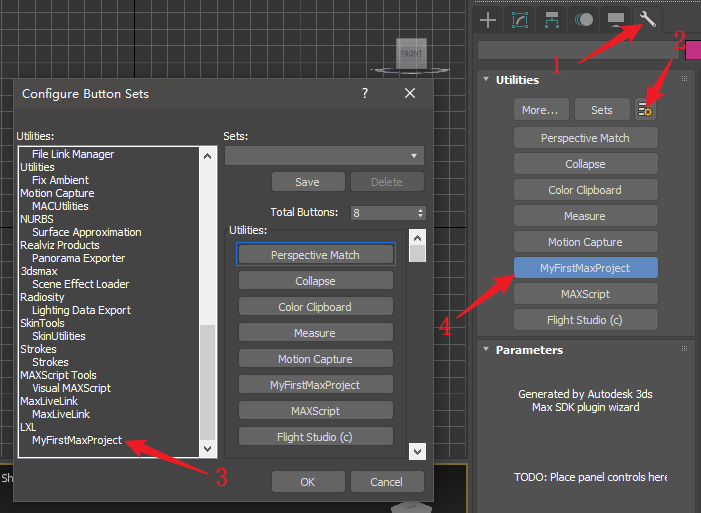Click the FRONT face of the ViewCube

point(410,54)
